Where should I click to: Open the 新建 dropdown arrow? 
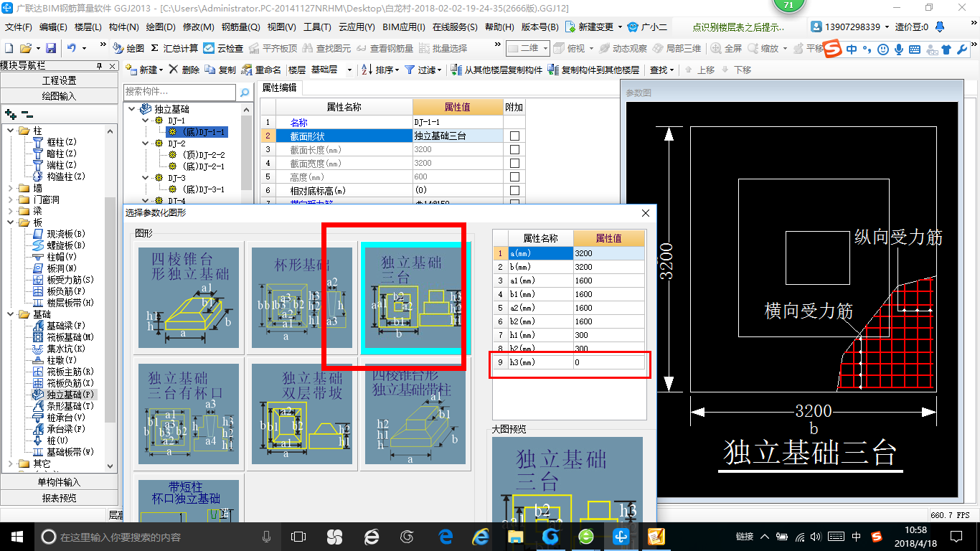[x=161, y=70]
